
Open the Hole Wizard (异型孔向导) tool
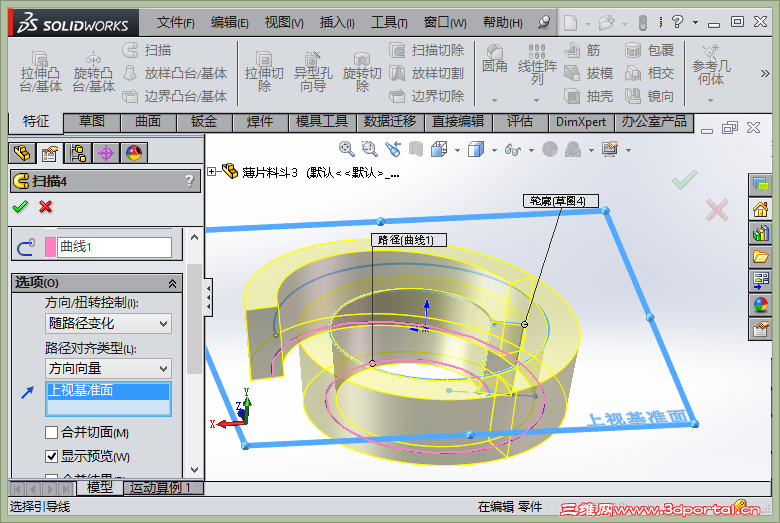tap(313, 72)
